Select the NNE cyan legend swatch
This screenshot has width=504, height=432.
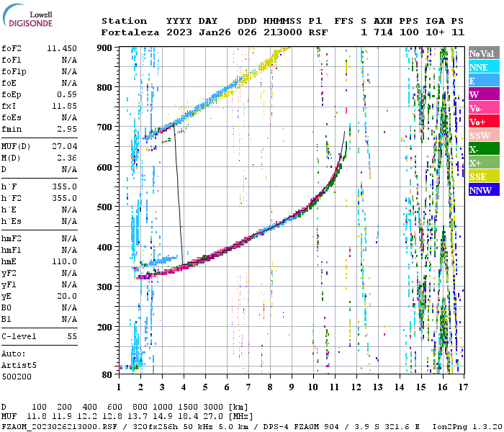(484, 67)
